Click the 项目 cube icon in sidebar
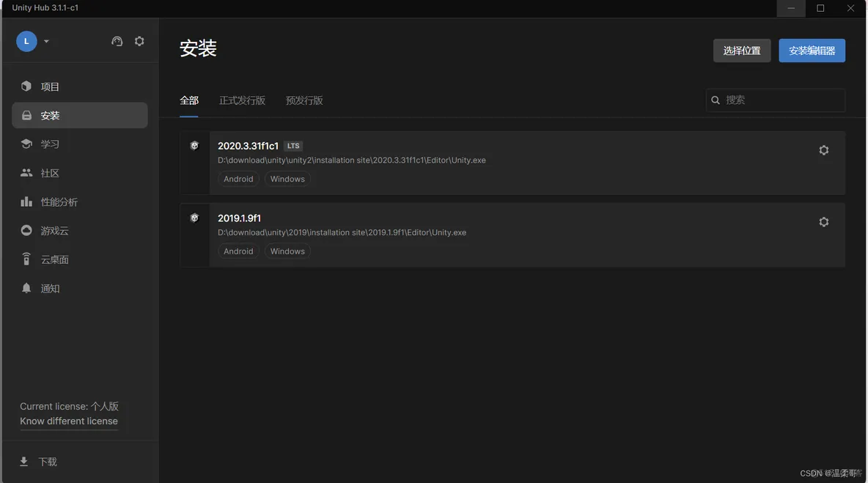The image size is (868, 483). [x=26, y=86]
